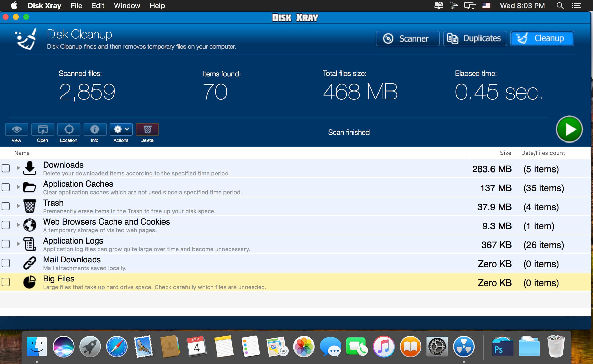Click the Mail Downloads link icon
This screenshot has height=364, width=593.
point(30,263)
